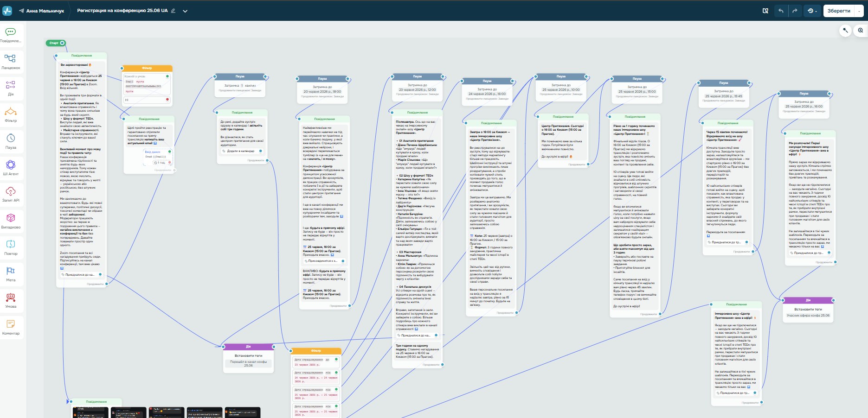This screenshot has height=418, width=868.
Task: Redo the last change
Action: 795,11
